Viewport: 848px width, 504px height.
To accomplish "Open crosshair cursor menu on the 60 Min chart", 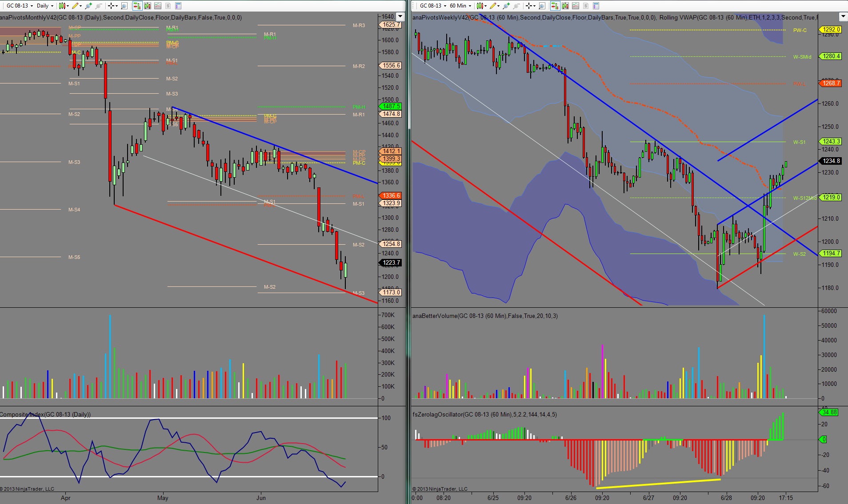I will coord(530,6).
